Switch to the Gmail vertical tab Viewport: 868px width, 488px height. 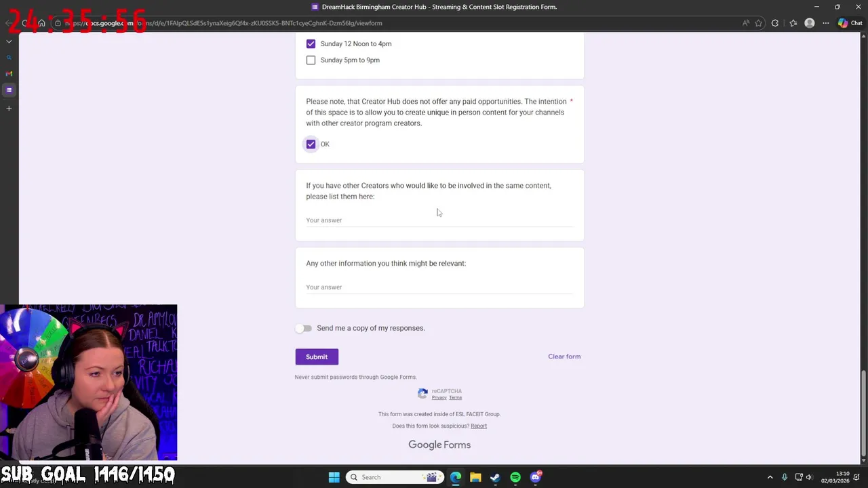(9, 74)
